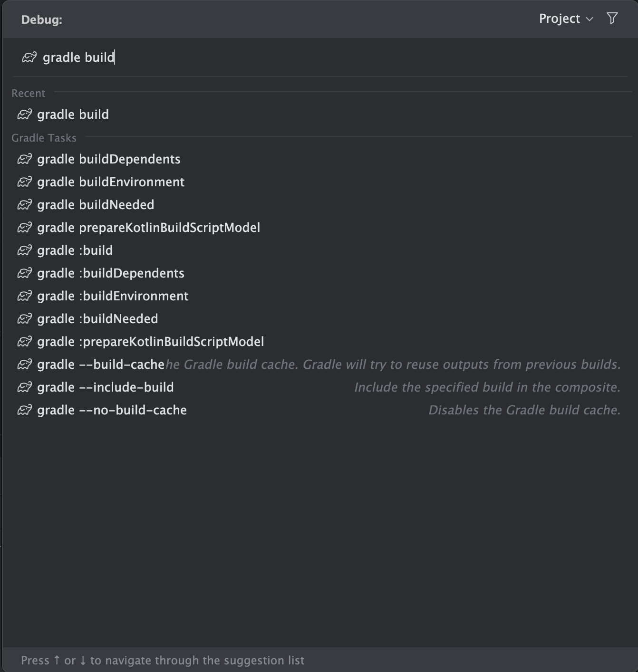Select 'gradle :buildEnvironment' entry
The height and width of the screenshot is (672, 638).
click(113, 296)
